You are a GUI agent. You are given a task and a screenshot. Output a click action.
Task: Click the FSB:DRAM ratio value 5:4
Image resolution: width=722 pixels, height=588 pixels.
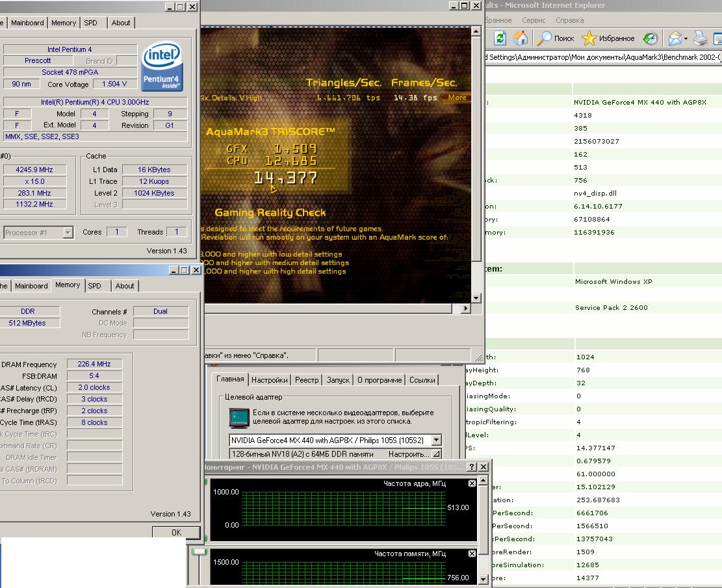[94, 376]
